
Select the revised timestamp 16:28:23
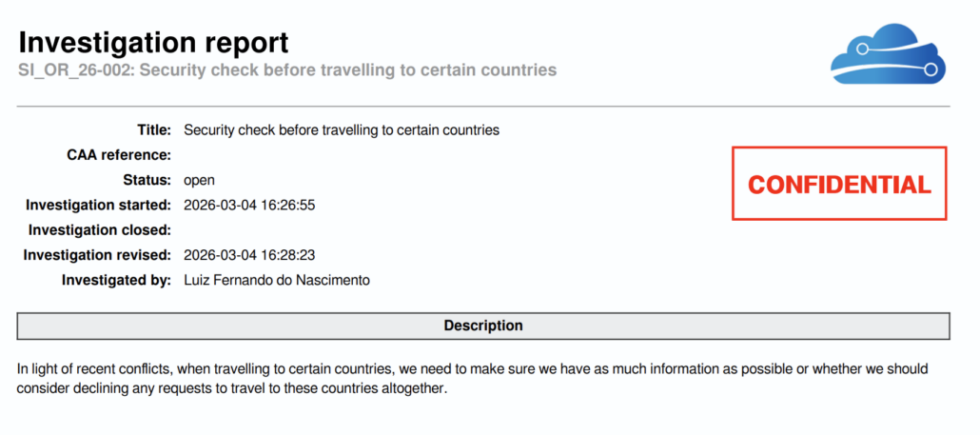tap(248, 255)
